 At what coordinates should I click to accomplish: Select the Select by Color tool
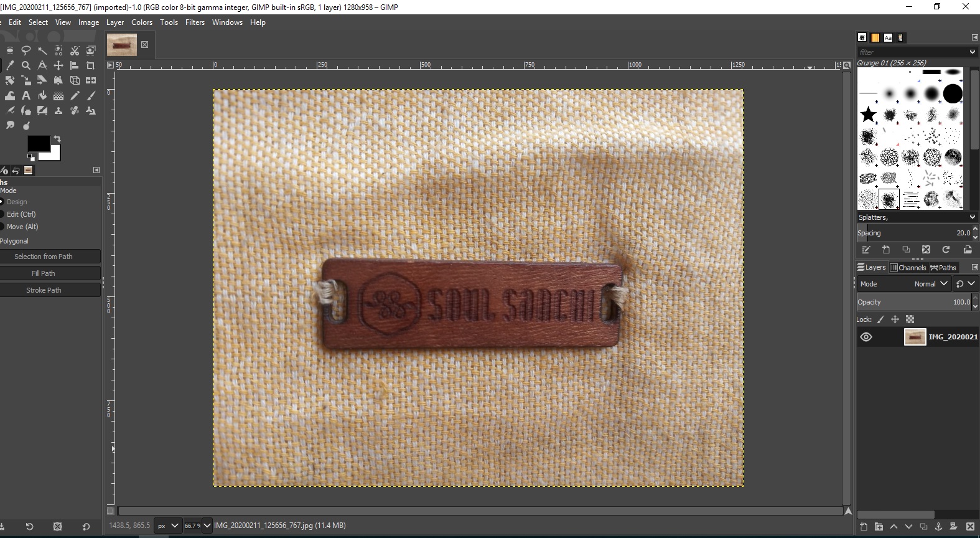coord(58,50)
